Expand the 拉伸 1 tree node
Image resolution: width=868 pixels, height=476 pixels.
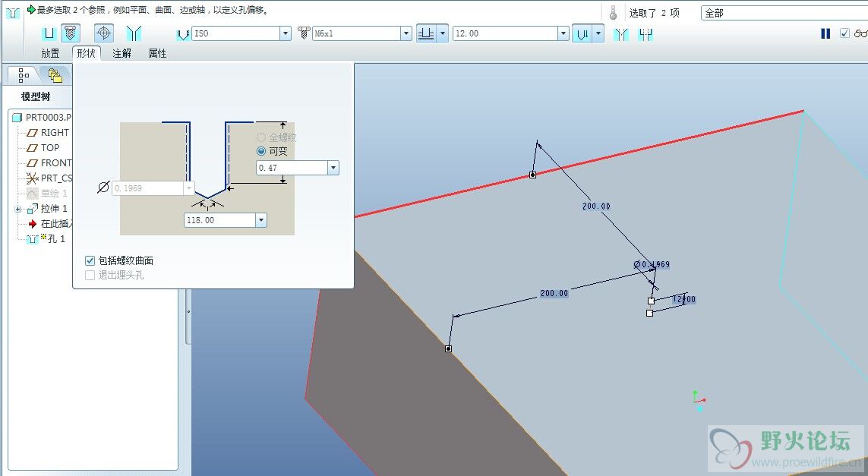(x=18, y=210)
